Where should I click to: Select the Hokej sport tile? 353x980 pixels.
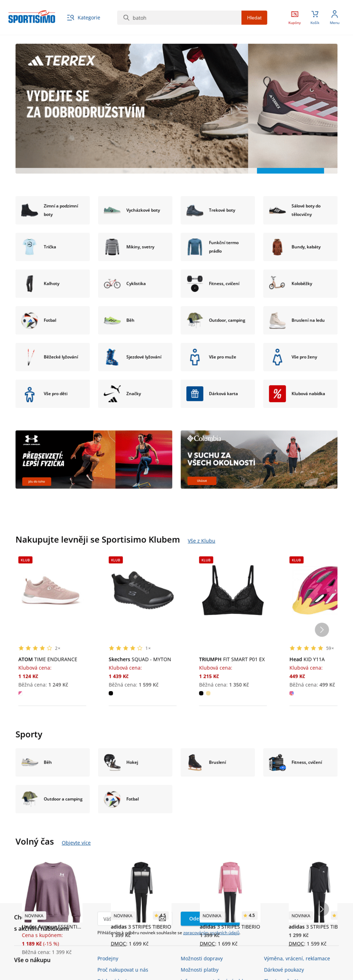pos(135,762)
